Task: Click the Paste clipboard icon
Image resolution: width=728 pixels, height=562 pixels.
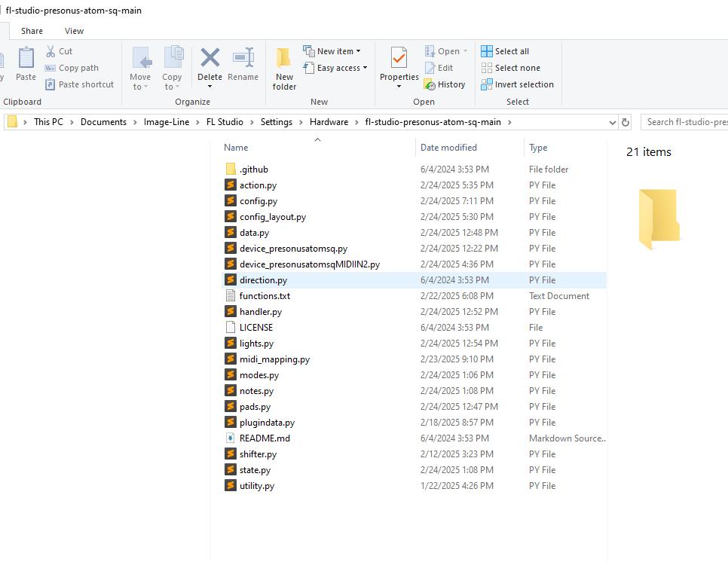Action: tap(26, 58)
